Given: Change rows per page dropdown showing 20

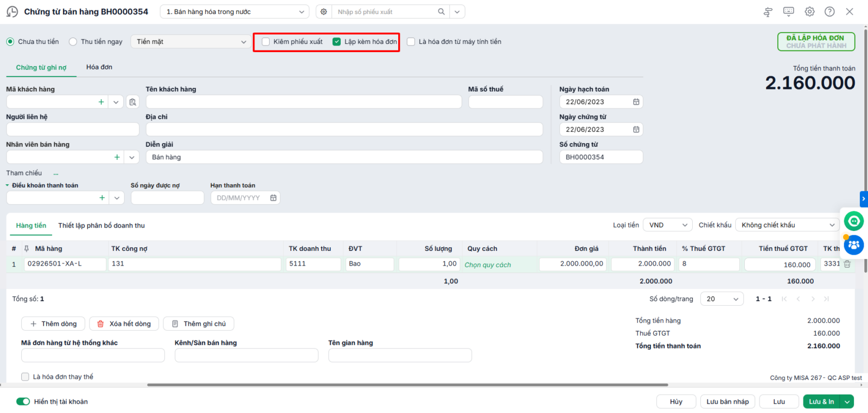Looking at the screenshot, I should pos(722,299).
